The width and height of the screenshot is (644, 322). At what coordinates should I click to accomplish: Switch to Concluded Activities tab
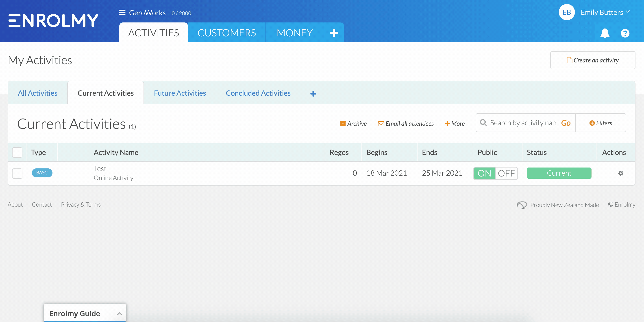click(x=258, y=93)
